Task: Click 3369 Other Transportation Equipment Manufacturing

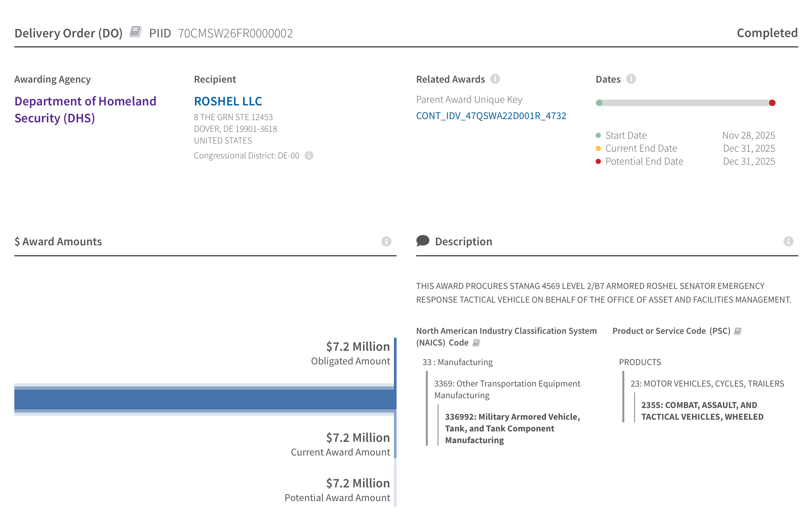Action: coord(507,389)
